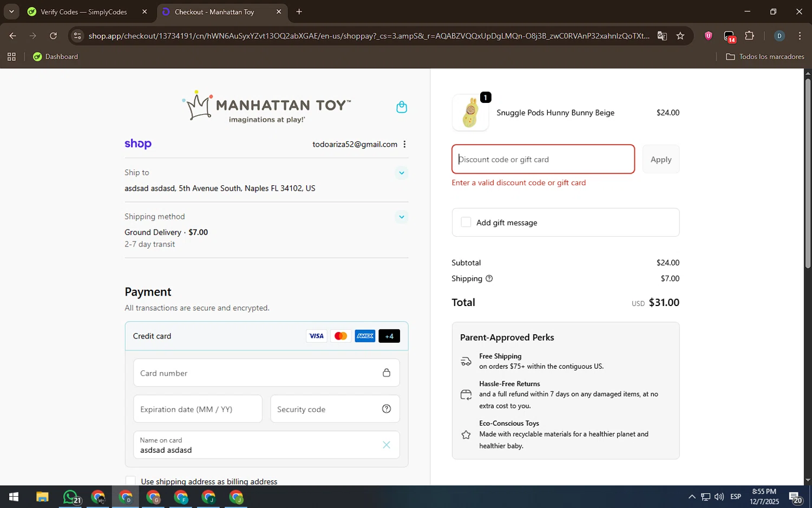
Task: Click the Discount code or gift card field
Action: click(543, 159)
